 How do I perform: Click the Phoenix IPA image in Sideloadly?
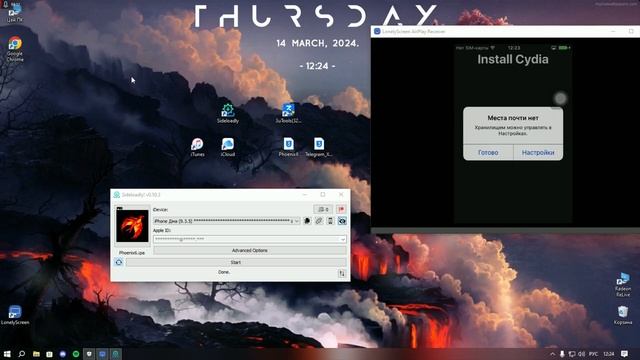coord(132,226)
